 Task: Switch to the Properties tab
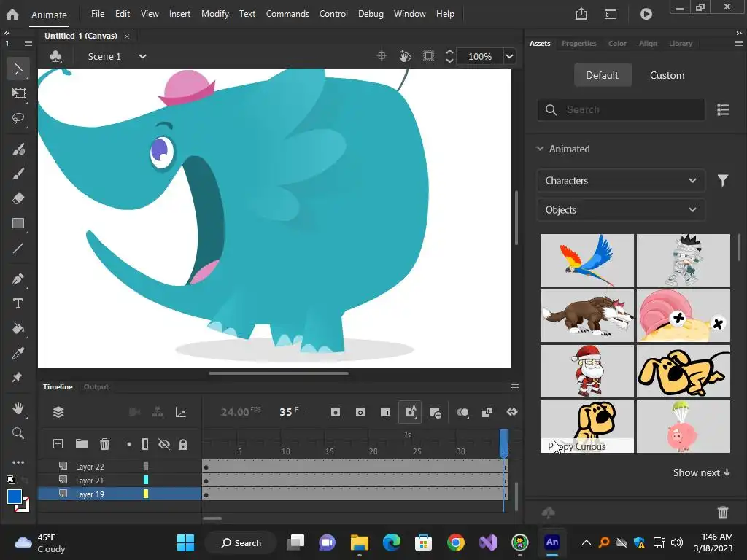click(578, 44)
